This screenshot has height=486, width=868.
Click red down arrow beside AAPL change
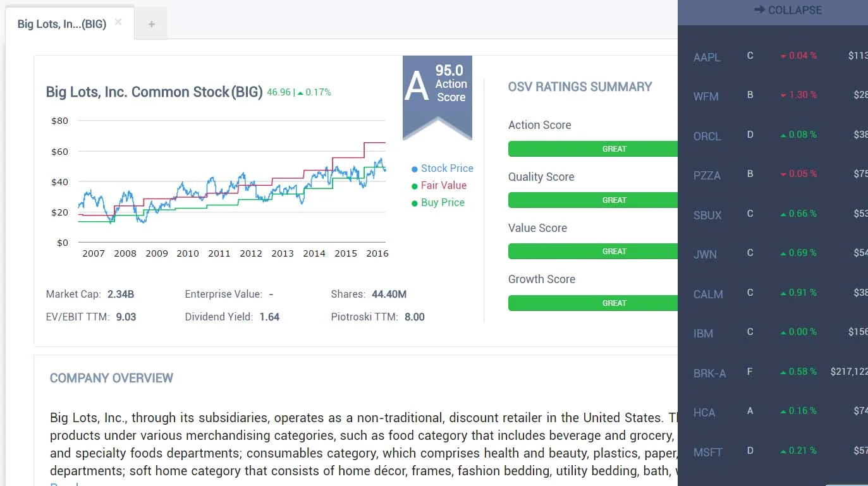coord(783,56)
